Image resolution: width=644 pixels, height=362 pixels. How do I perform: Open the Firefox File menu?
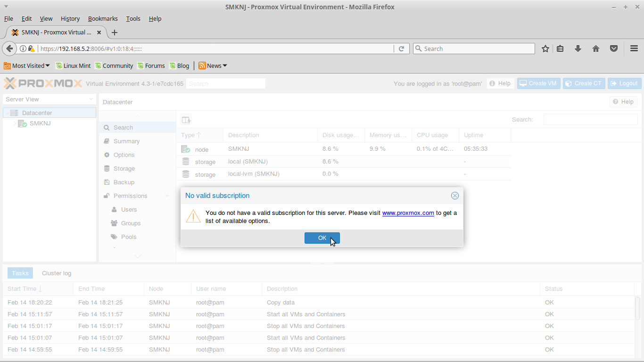point(8,19)
